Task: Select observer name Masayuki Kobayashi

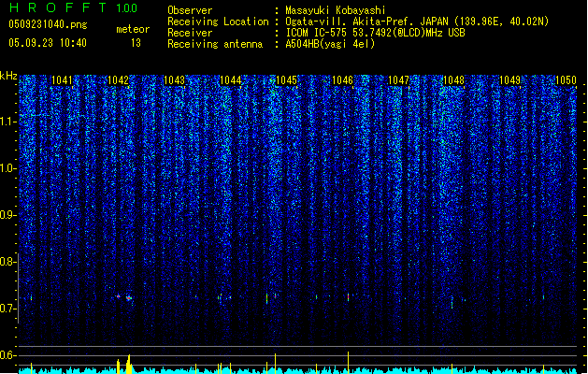Action: coord(336,10)
